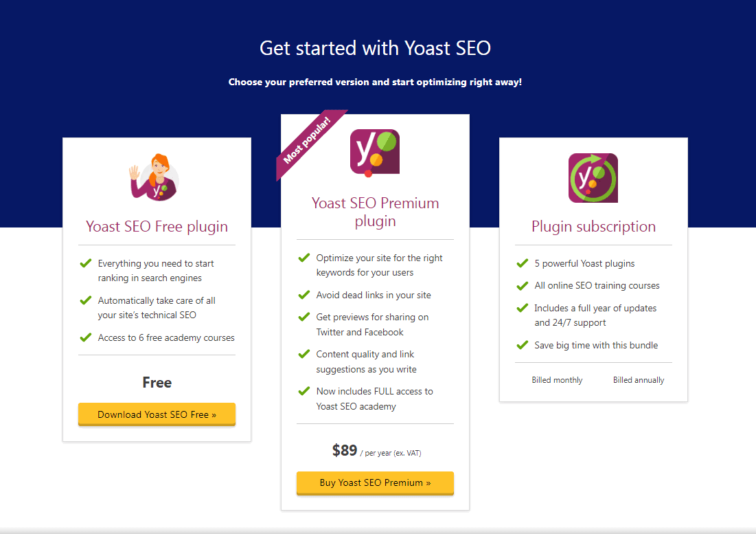This screenshot has width=756, height=534.
Task: Click the green checkmark beside 'Avoid dead links in your site'
Action: tap(303, 295)
